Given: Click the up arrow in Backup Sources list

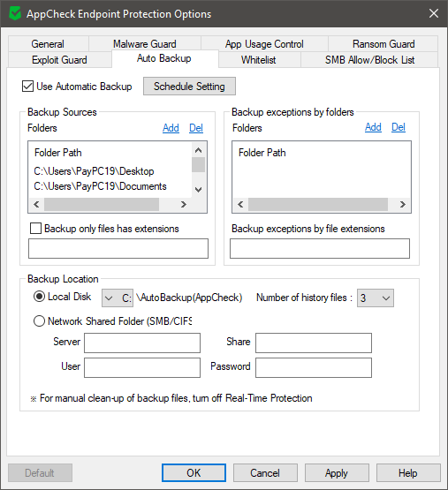Looking at the screenshot, I should [198, 150].
